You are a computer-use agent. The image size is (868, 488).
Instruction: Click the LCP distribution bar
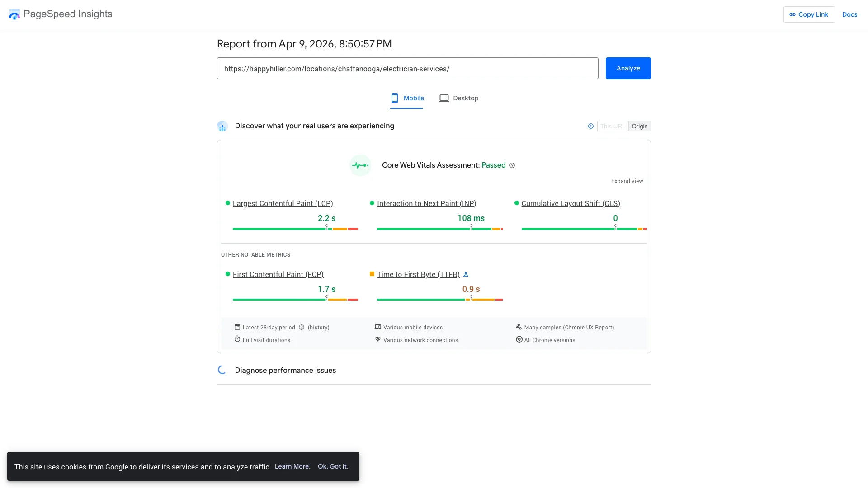point(295,229)
